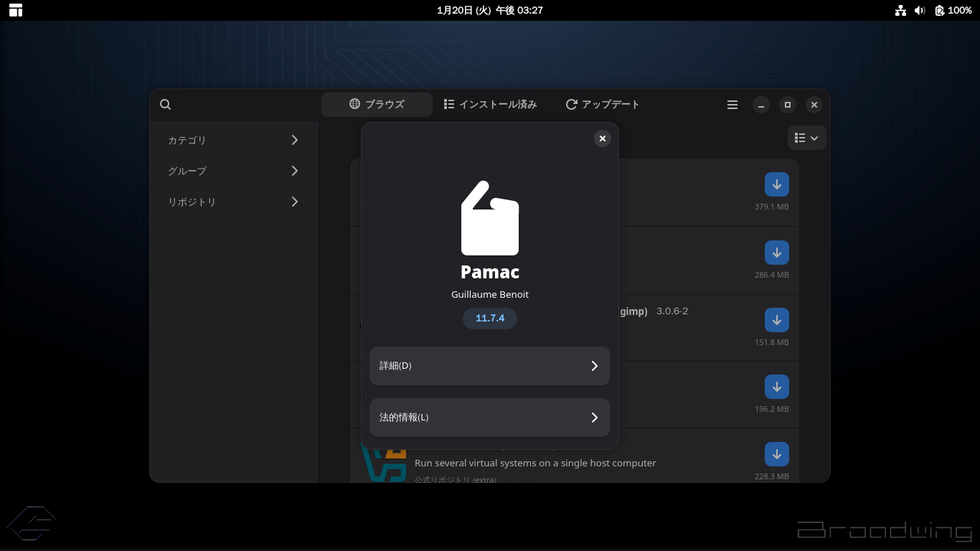Open the activities overview icon in top bar
980x551 pixels.
tap(16, 10)
